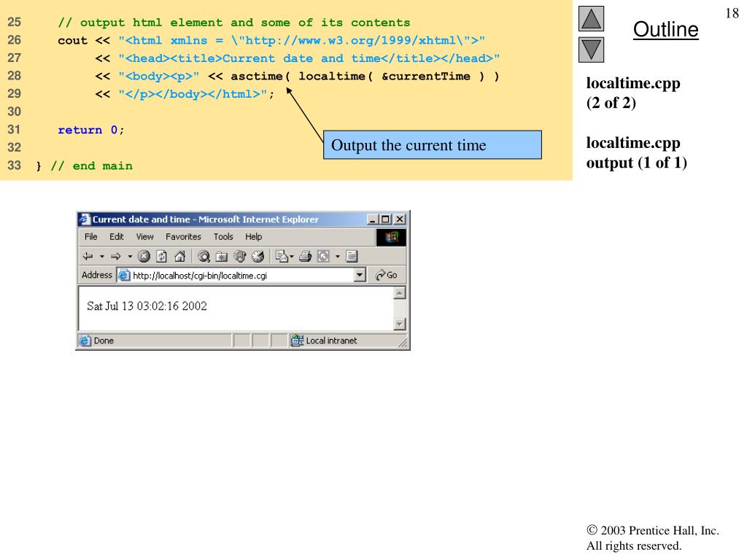This screenshot has width=747, height=560.
Task: Click the Local intranet zone icon
Action: 298,341
